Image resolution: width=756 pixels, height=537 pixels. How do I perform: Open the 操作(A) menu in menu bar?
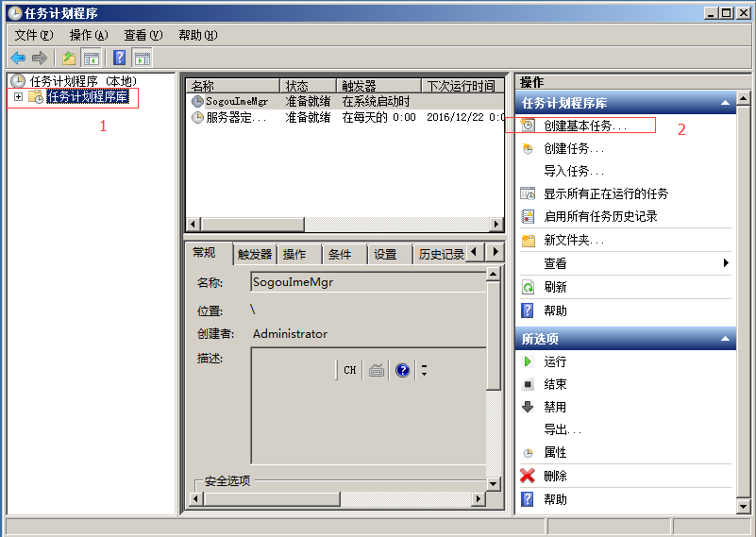(88, 35)
